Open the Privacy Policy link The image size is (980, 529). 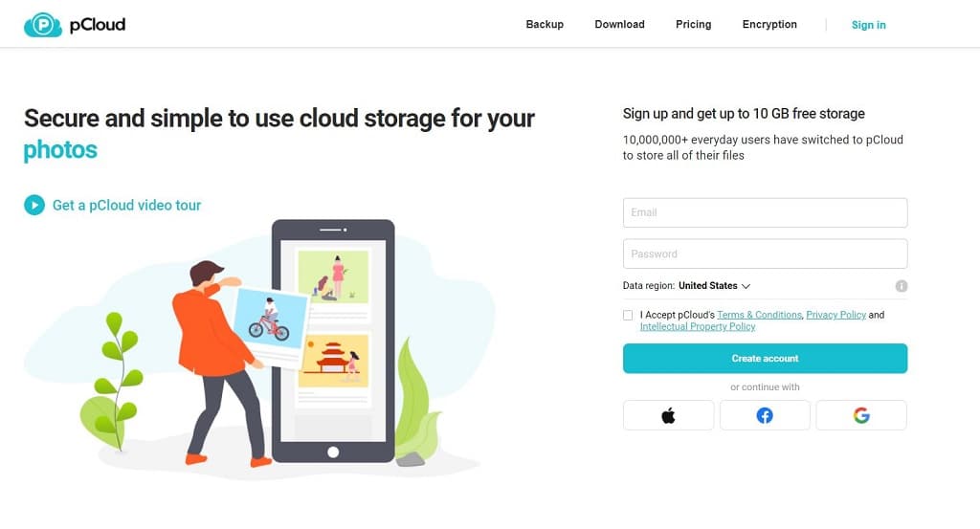tap(835, 315)
